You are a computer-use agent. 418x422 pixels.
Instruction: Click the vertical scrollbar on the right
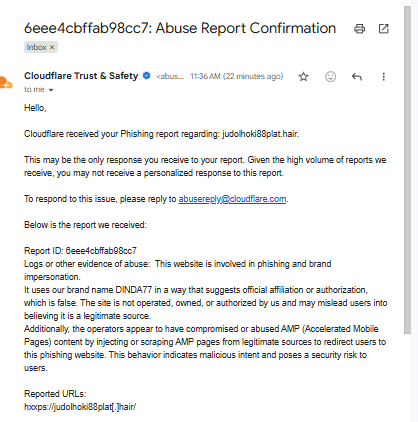point(407,170)
